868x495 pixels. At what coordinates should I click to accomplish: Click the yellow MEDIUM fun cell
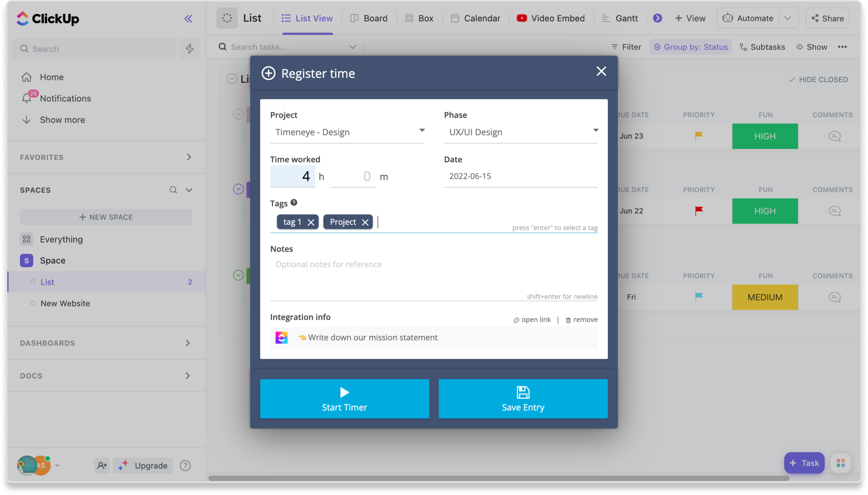[x=765, y=297]
